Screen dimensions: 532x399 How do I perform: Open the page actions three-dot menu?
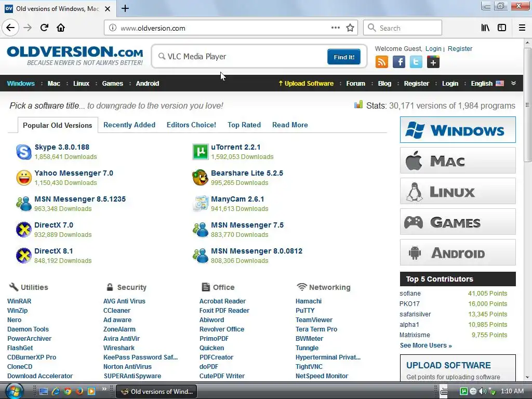[x=336, y=28]
